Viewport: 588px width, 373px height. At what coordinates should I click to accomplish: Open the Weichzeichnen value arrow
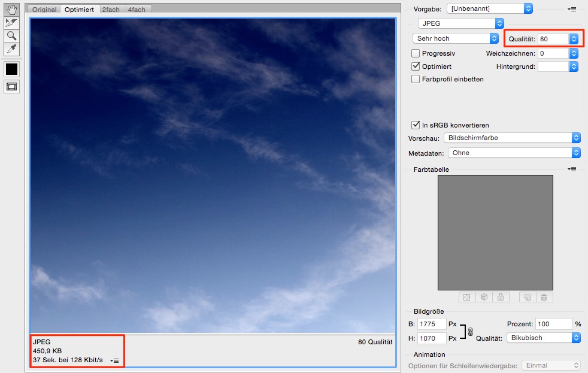pyautogui.click(x=574, y=53)
